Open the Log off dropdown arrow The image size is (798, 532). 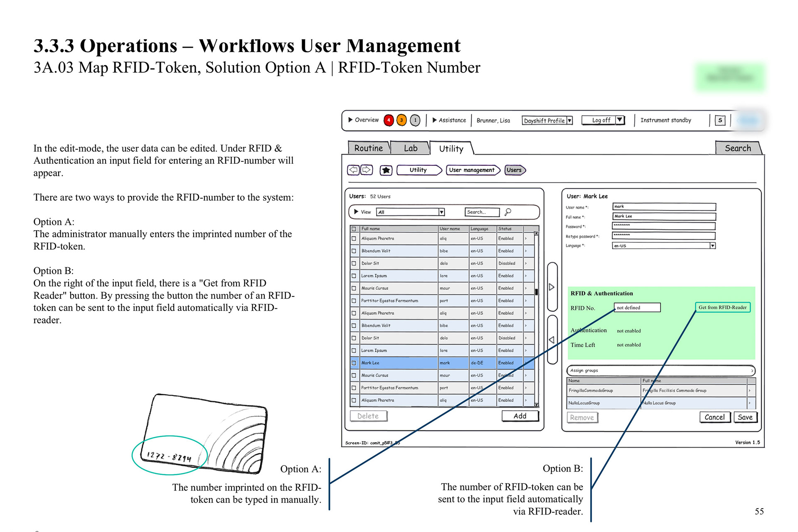(x=620, y=120)
